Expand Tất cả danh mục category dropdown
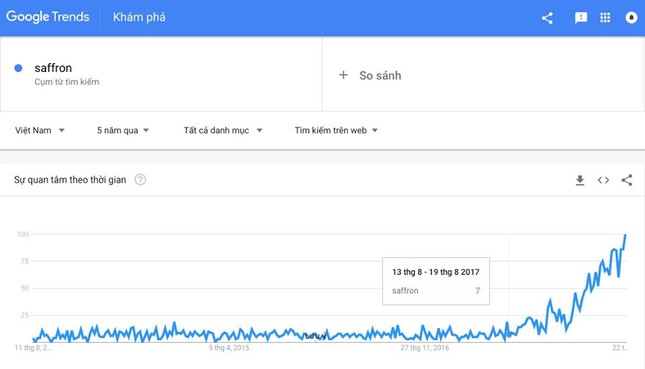Viewport: 645px width, 369px height. coord(223,130)
